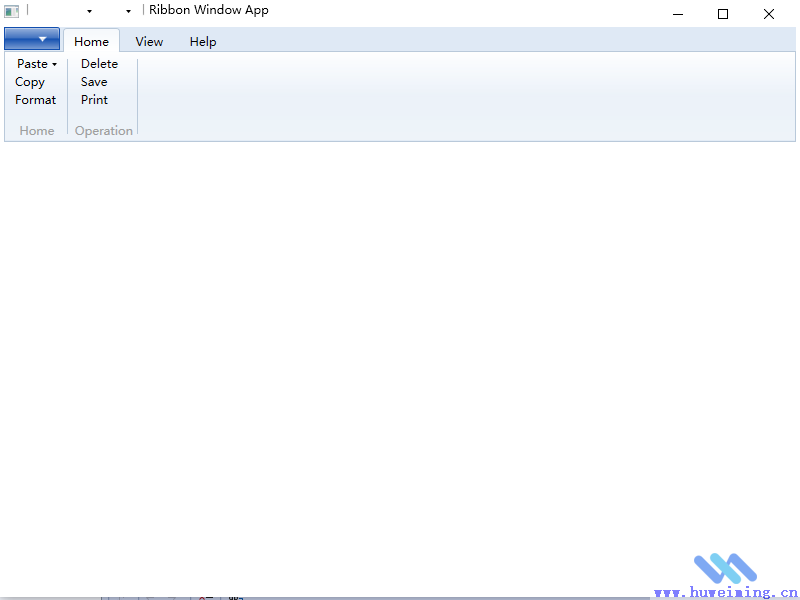Click the Home group label under Format

[x=37, y=131]
